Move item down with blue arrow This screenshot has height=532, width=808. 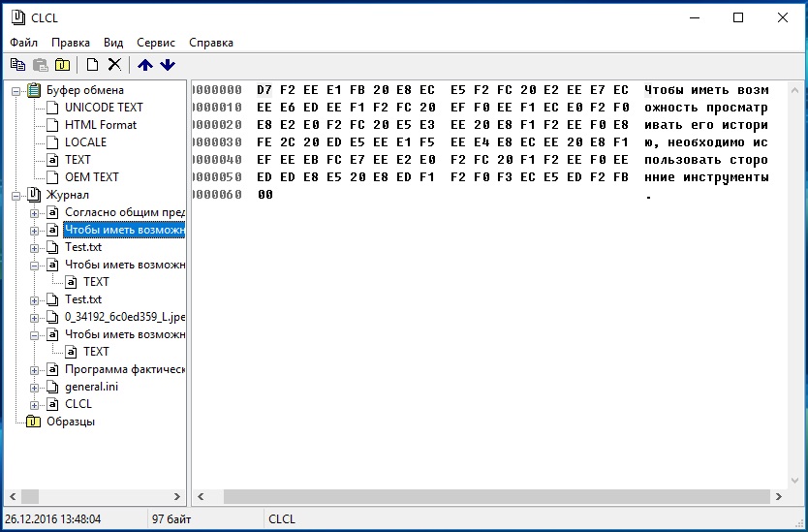click(168, 65)
